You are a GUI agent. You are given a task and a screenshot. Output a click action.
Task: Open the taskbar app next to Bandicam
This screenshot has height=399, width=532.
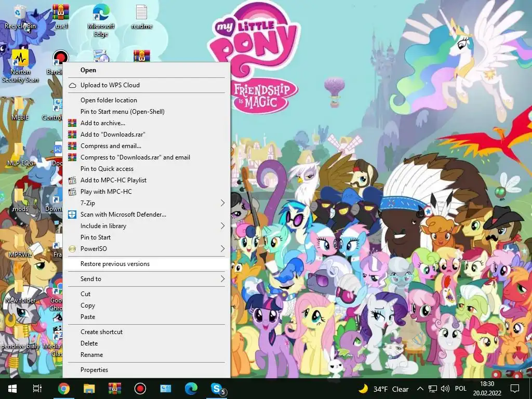click(166, 389)
